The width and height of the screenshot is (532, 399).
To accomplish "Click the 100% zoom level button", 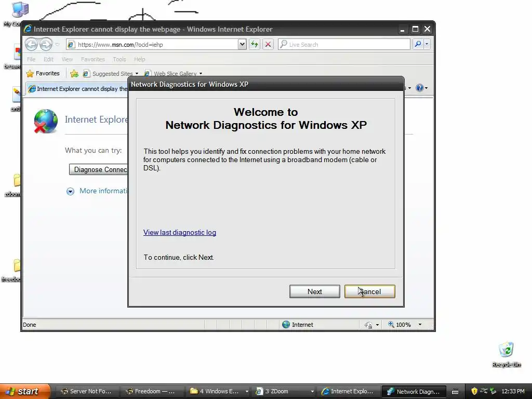I will [400, 325].
